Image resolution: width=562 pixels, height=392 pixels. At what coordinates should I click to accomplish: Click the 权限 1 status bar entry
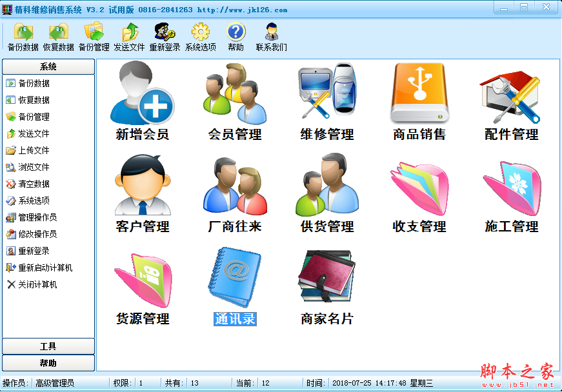128,384
